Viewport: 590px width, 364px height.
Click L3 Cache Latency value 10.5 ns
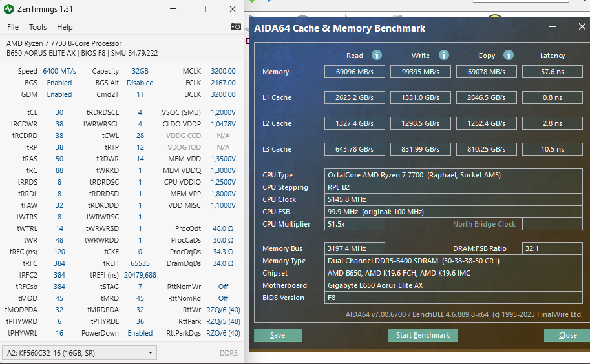point(553,149)
